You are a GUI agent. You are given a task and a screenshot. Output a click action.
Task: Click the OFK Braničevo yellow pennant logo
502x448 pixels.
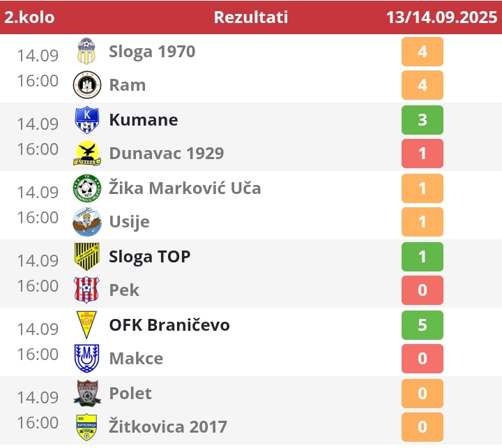pyautogui.click(x=86, y=325)
